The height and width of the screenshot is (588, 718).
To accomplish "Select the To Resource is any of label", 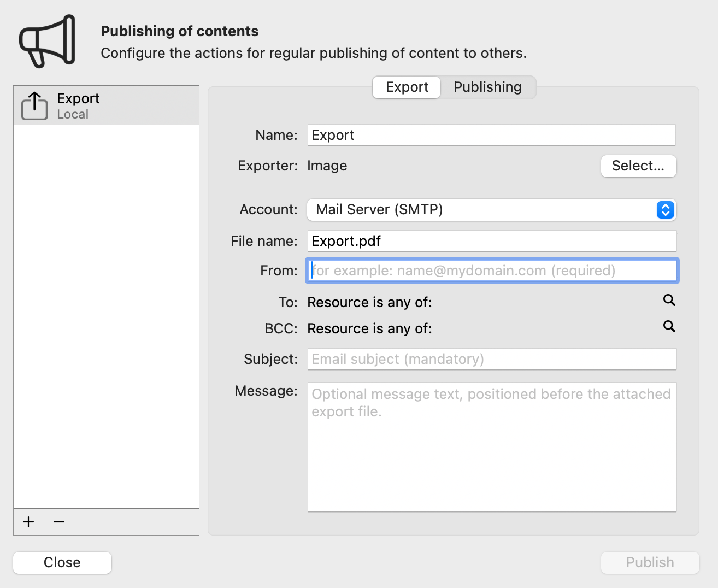I will coord(369,302).
